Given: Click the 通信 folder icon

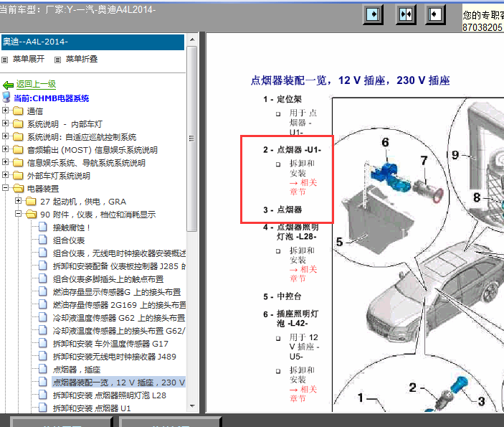Looking at the screenshot, I should [x=18, y=111].
